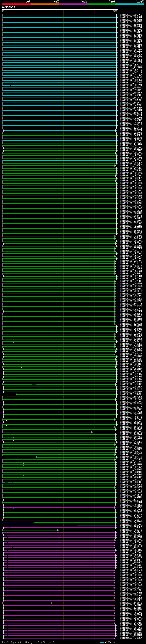Viewport: 146px width, 644px height.
Task: Click hit label UniRef100_B9N6C4
Action: pos(131,93)
